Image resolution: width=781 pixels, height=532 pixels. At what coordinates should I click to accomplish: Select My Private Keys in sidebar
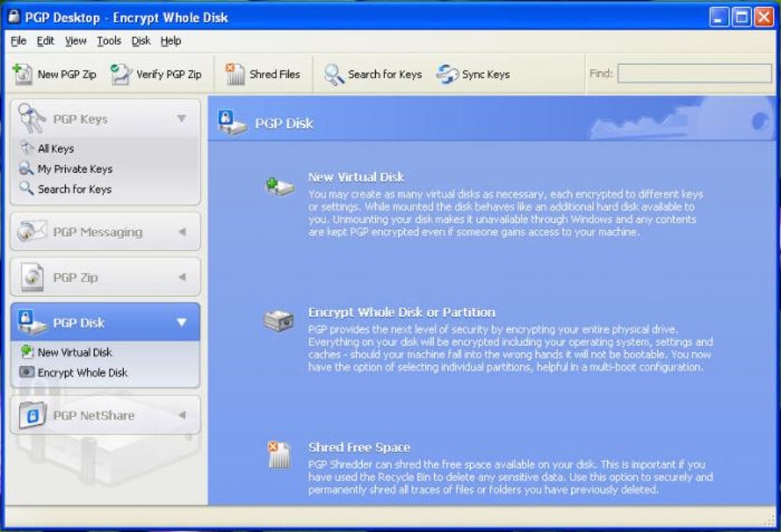point(75,169)
